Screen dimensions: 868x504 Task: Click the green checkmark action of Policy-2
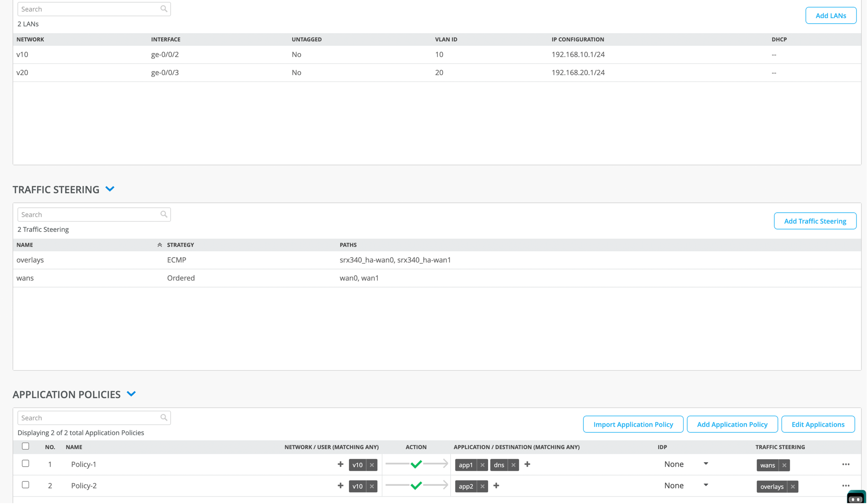416,485
